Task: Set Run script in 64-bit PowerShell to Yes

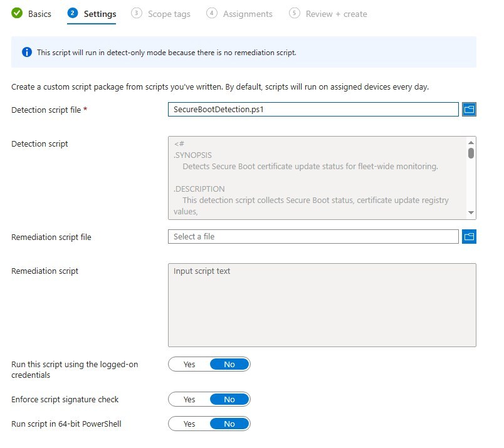Action: coord(189,424)
